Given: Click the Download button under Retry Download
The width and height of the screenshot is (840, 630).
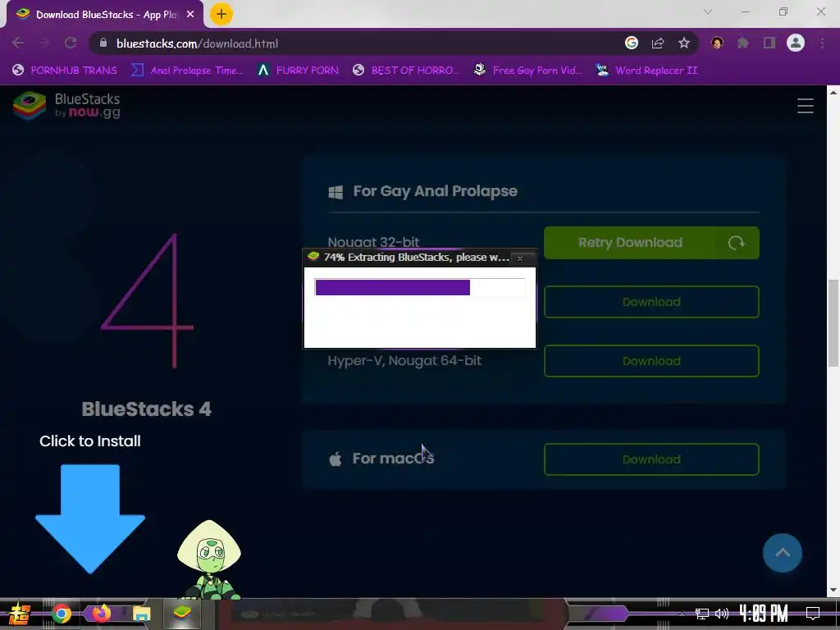Looking at the screenshot, I should 651,302.
